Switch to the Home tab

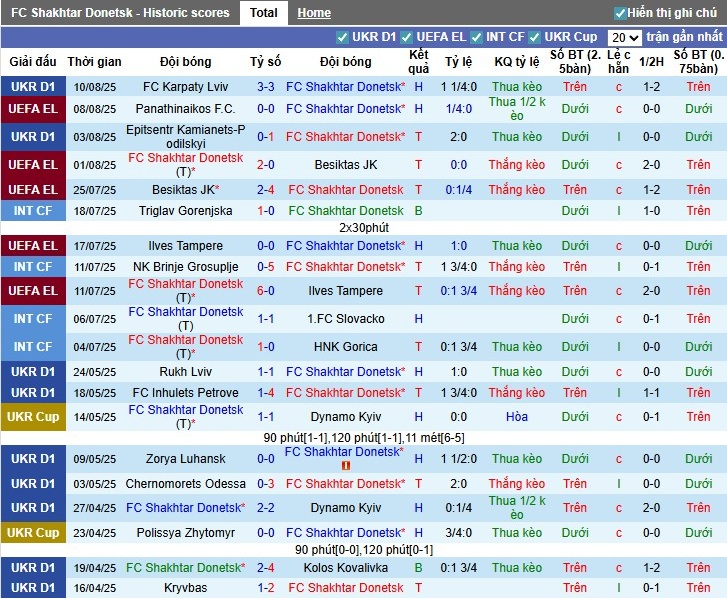314,13
